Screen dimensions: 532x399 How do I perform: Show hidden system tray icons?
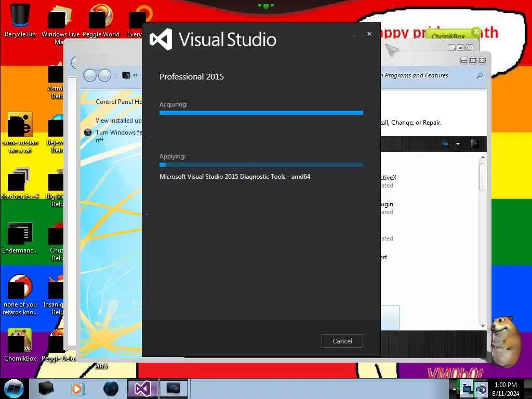coord(454,389)
